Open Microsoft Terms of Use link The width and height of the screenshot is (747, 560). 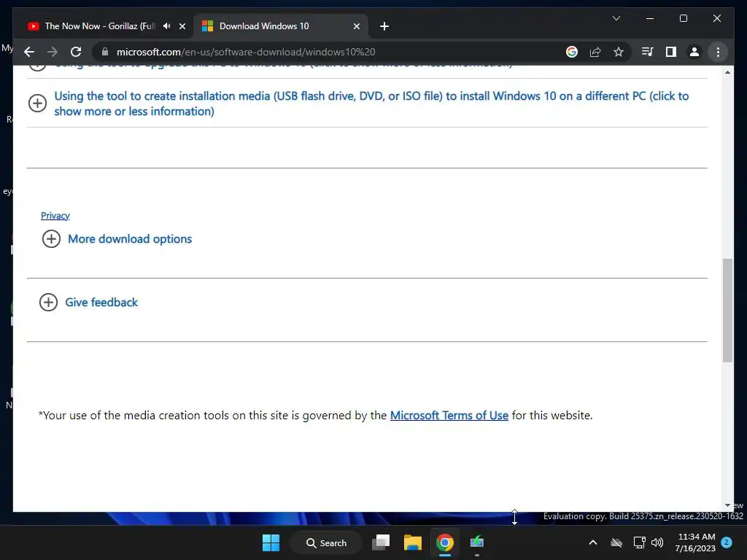tap(449, 415)
